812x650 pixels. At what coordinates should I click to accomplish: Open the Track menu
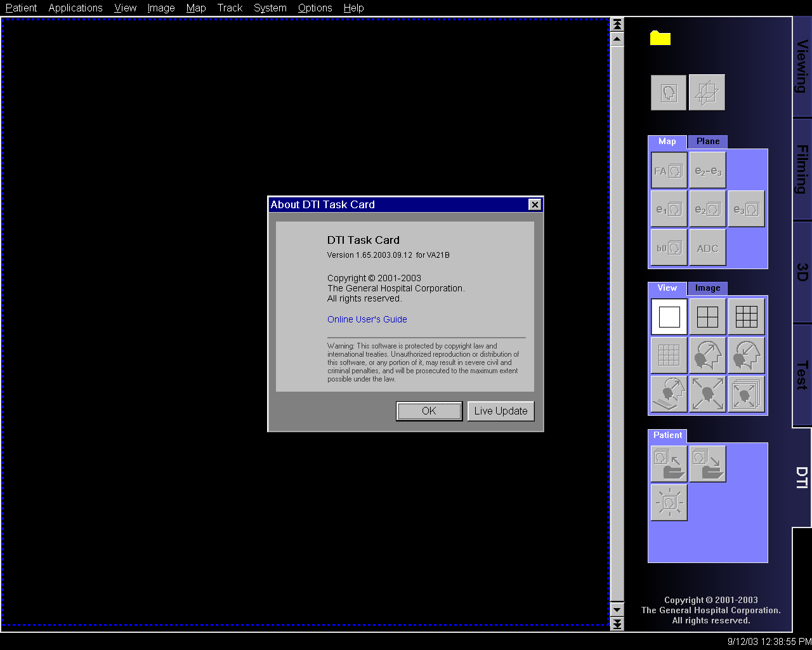tap(230, 8)
